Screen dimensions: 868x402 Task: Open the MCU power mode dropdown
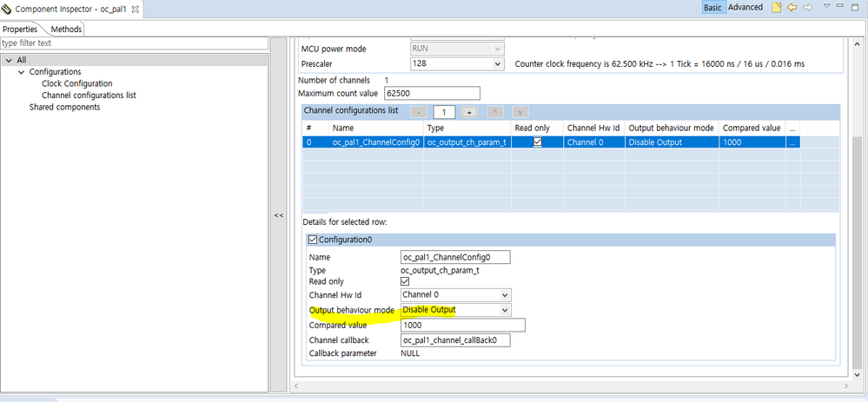pos(457,49)
